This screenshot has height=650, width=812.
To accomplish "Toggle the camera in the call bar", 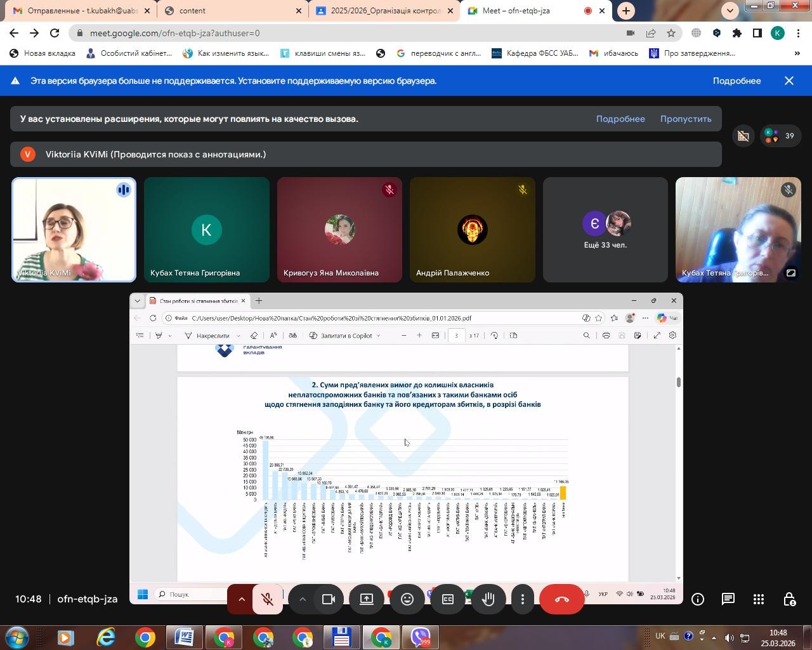I will coord(329,599).
